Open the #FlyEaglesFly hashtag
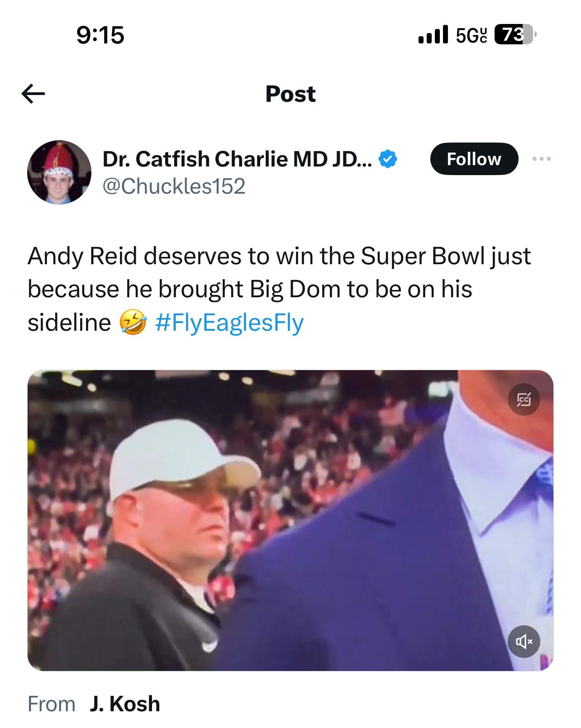 [229, 323]
